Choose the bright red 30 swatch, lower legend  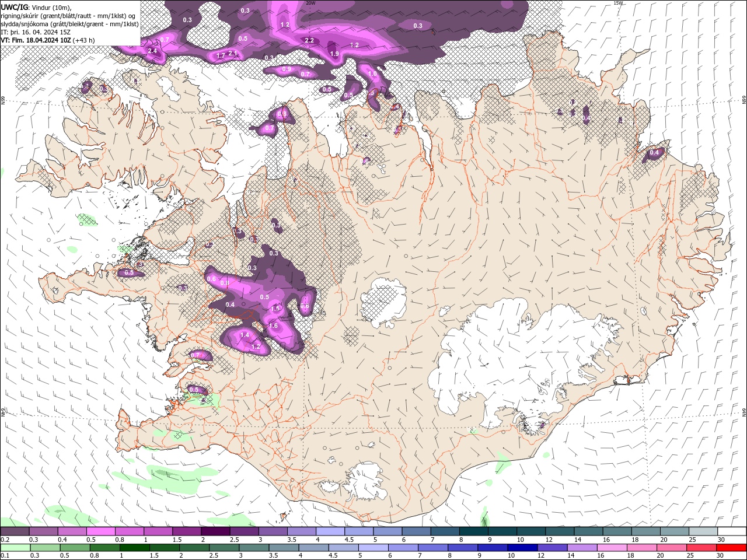pos(731,548)
